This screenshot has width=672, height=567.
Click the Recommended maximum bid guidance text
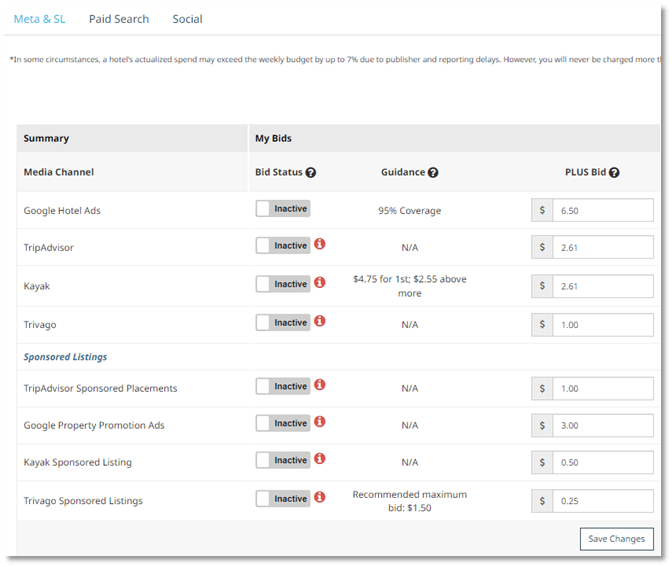tap(410, 501)
